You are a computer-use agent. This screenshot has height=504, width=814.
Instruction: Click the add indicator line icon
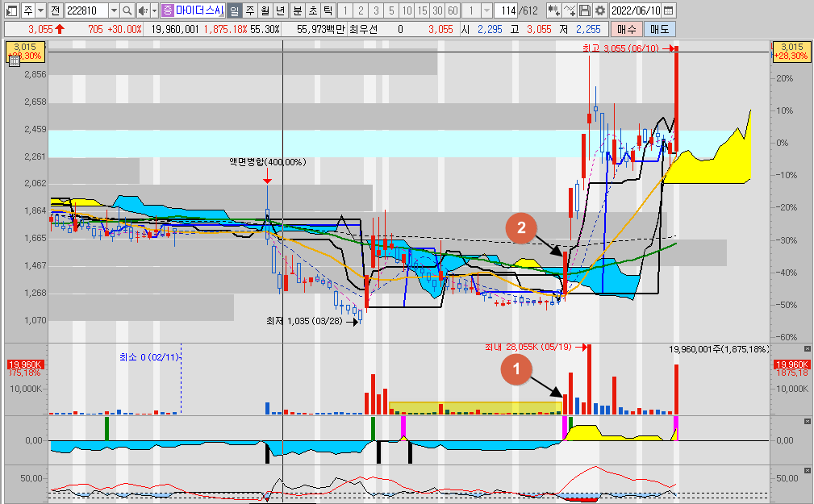570,10
